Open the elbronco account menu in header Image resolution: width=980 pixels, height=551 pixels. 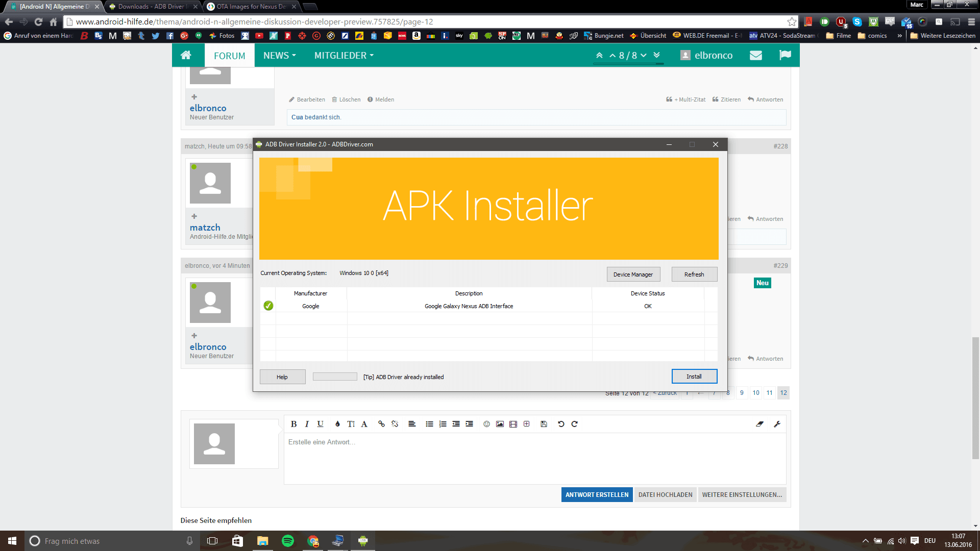coord(707,55)
